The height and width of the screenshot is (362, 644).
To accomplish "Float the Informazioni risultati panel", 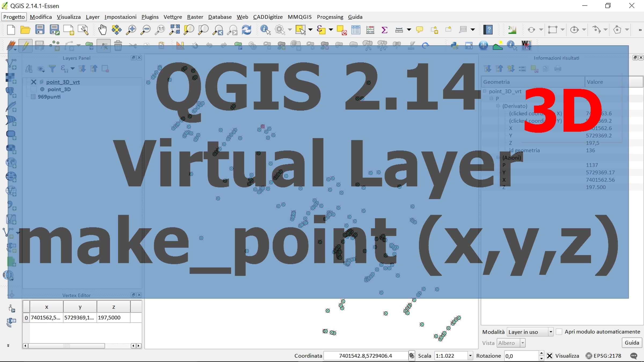I will (x=635, y=58).
